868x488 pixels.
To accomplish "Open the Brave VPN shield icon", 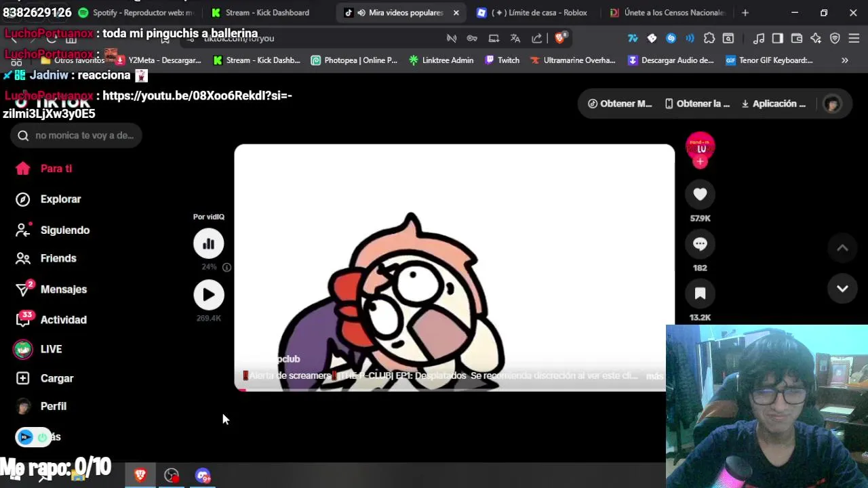I will click(x=835, y=39).
